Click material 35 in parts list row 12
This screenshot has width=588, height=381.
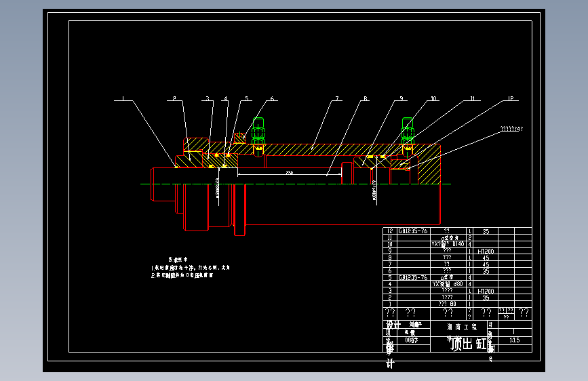486,231
